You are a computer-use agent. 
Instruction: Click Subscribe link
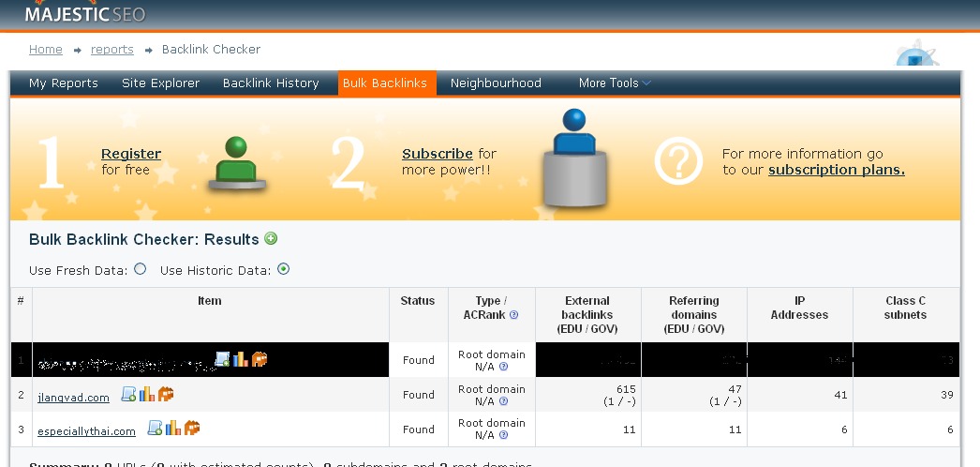(437, 154)
